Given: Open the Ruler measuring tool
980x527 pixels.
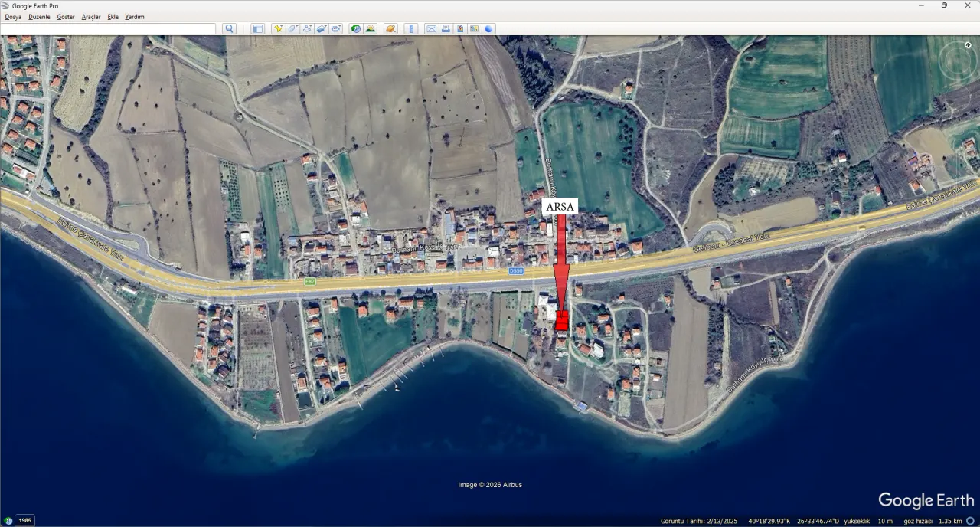Looking at the screenshot, I should [x=411, y=28].
